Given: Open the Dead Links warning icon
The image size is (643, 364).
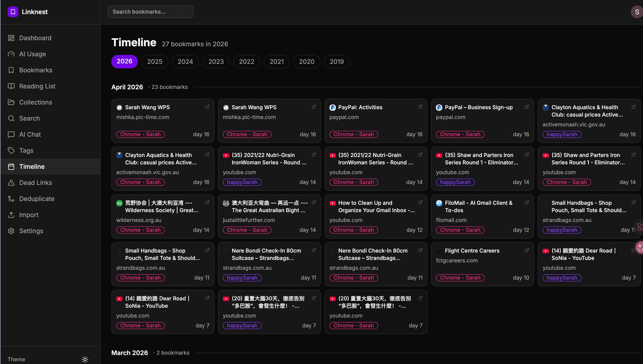Looking at the screenshot, I should click(11, 183).
